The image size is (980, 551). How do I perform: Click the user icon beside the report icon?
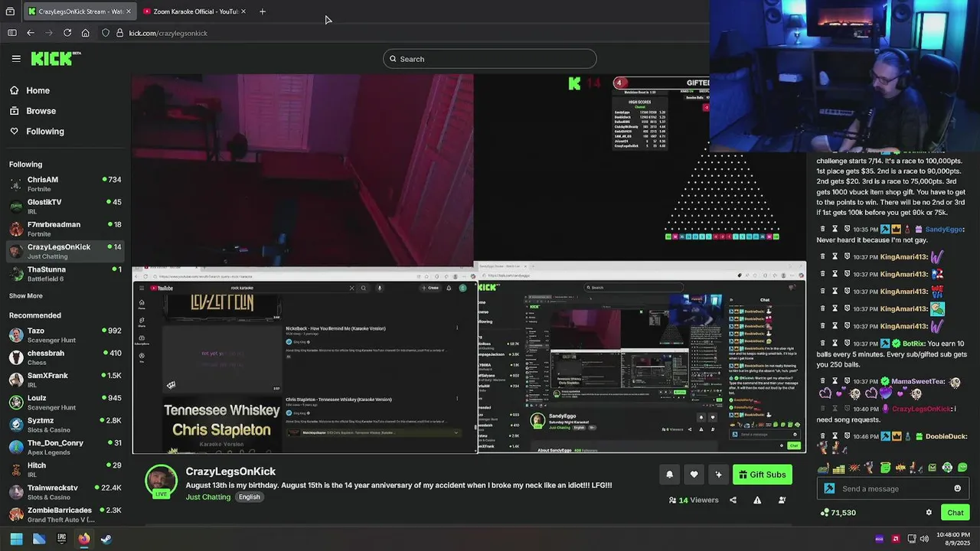[x=782, y=500]
